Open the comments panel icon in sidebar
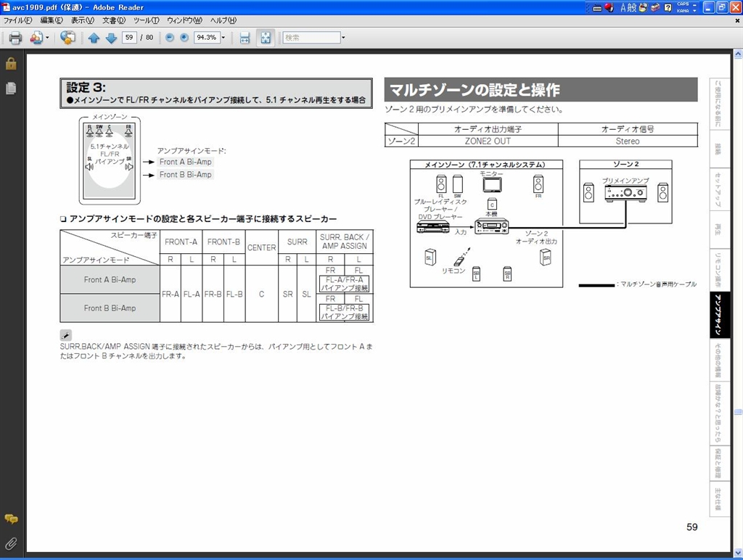The height and width of the screenshot is (560, 743). pos(11,519)
